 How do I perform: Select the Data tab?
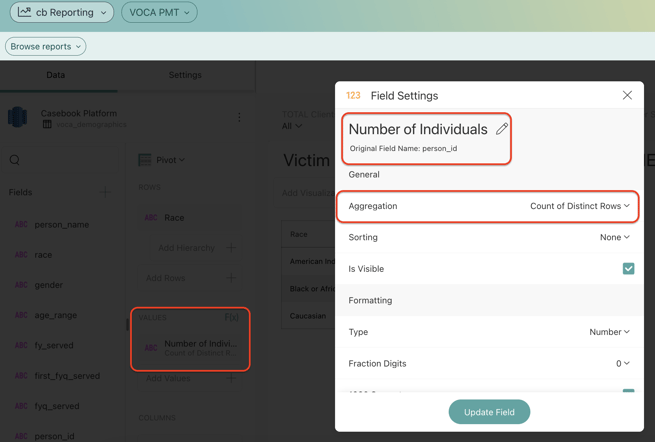pyautogui.click(x=56, y=75)
